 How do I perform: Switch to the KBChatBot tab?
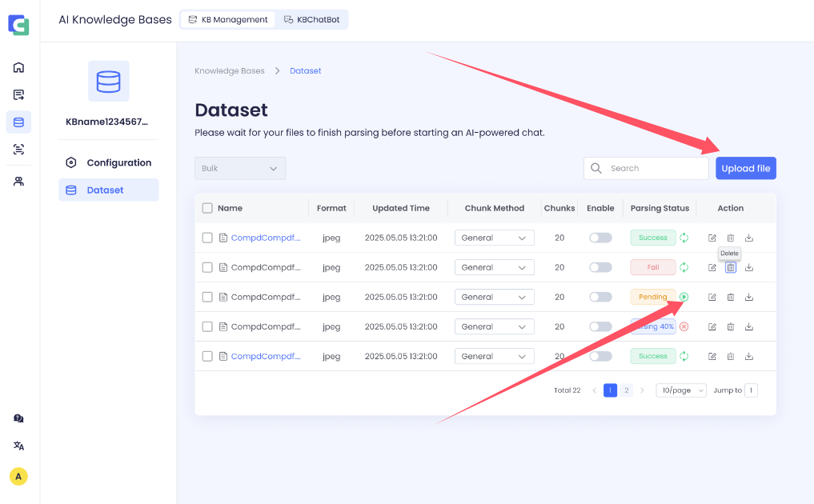(x=312, y=19)
